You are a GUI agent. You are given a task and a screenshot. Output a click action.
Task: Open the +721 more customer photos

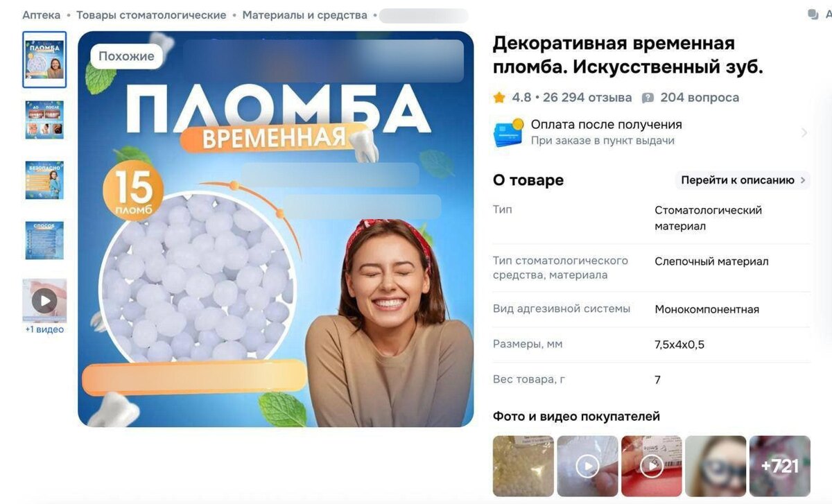pos(780,466)
